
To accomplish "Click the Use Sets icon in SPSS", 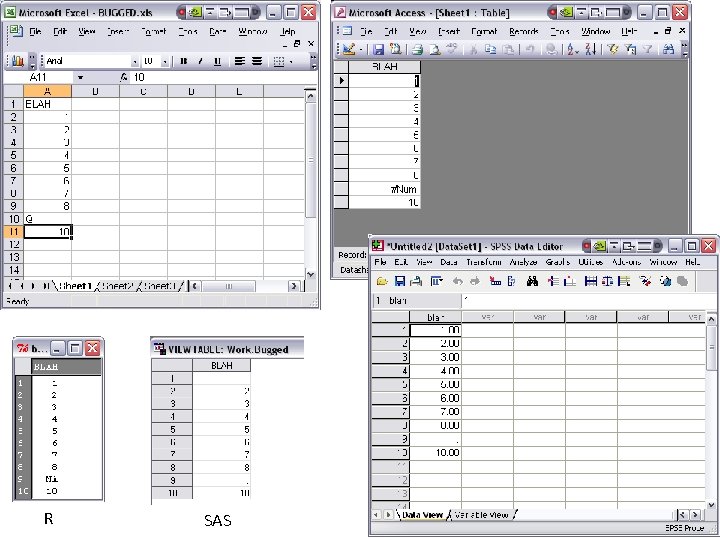I will [x=665, y=281].
